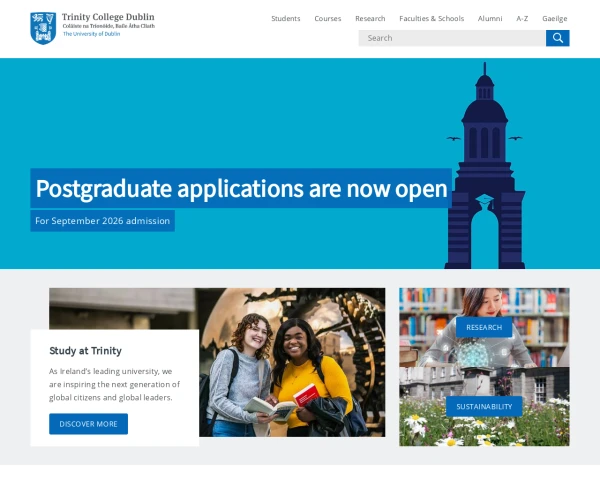Open the Courses menu item
This screenshot has width=600, height=480.
[328, 18]
